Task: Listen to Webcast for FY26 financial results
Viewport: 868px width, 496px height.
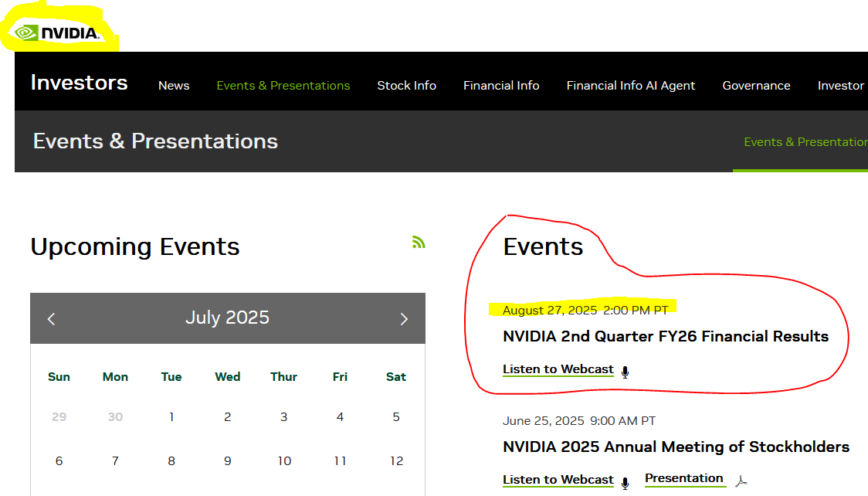Action: coord(558,369)
